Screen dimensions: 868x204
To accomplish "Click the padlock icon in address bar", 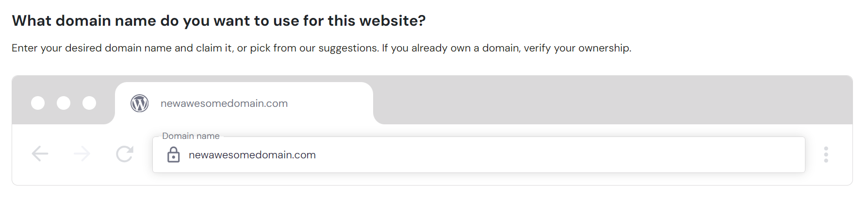I will click(x=173, y=155).
